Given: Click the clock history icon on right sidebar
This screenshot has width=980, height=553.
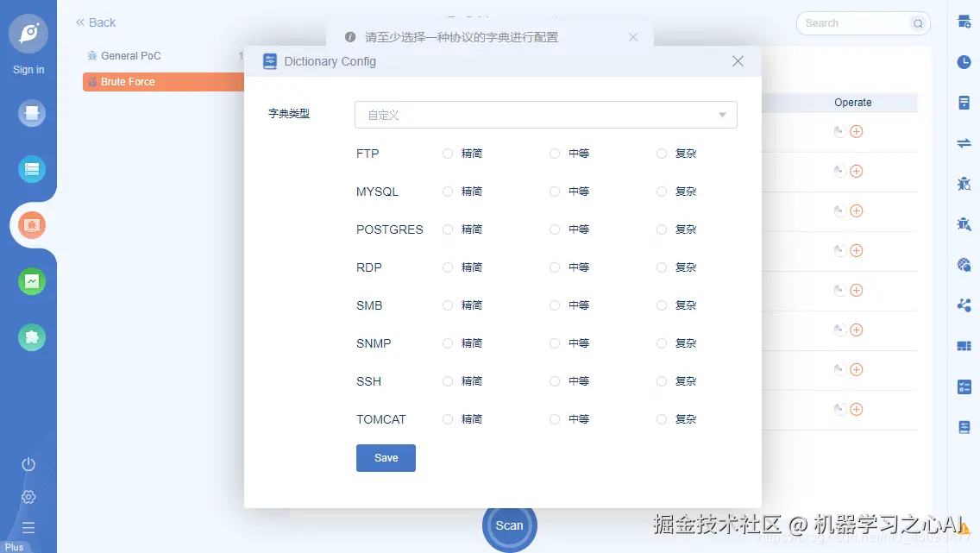Looking at the screenshot, I should point(964,62).
